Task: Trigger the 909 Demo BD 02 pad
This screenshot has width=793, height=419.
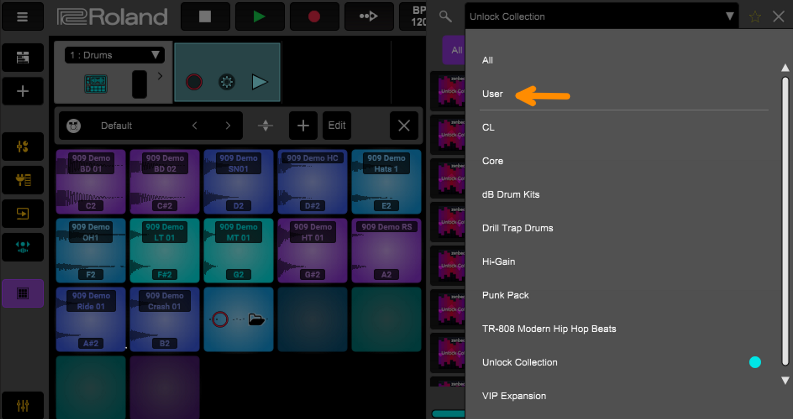Action: click(164, 182)
